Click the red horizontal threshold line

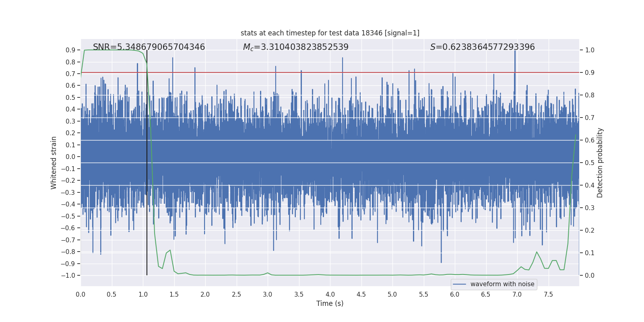(x=330, y=72)
